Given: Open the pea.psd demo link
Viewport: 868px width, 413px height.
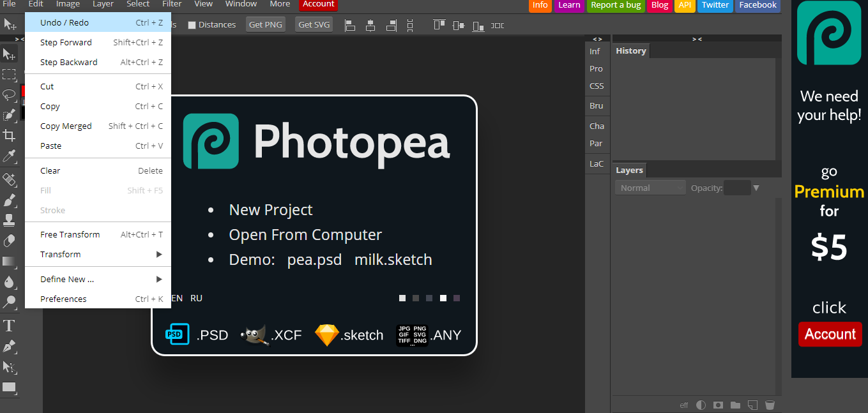Looking at the screenshot, I should point(314,260).
